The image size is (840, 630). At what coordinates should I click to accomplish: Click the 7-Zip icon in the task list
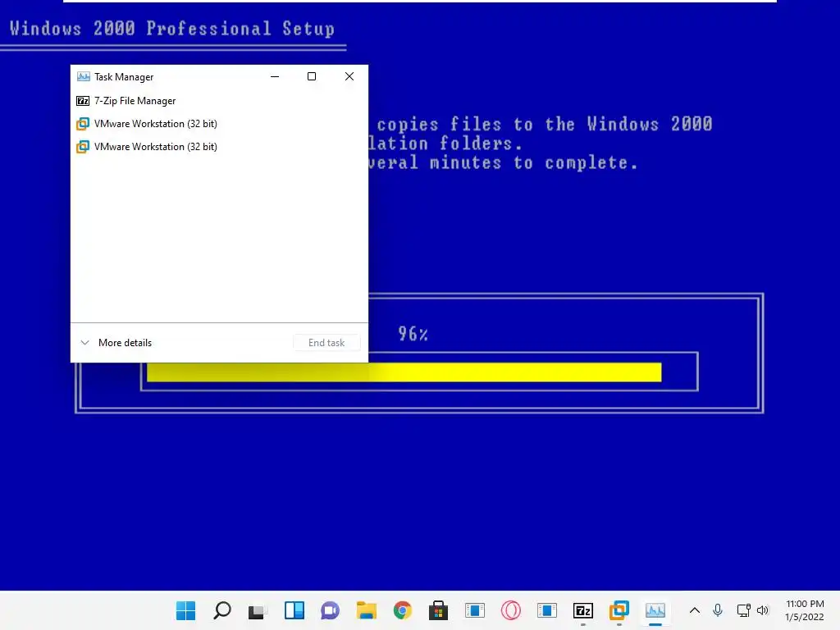[83, 101]
